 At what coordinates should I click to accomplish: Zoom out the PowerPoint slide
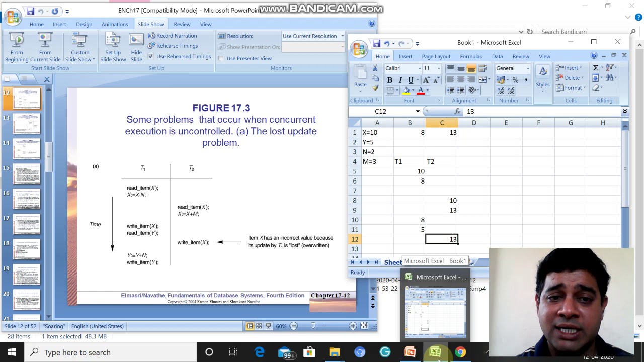(x=294, y=326)
